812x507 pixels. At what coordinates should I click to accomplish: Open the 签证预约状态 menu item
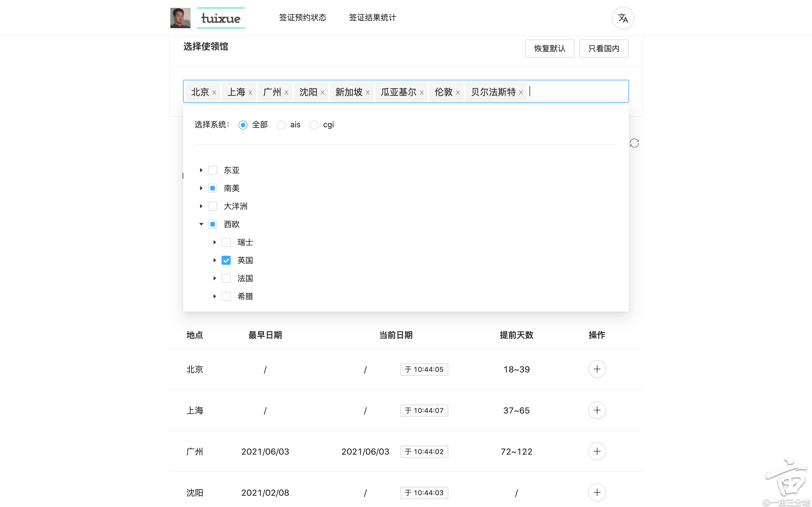[x=302, y=17]
